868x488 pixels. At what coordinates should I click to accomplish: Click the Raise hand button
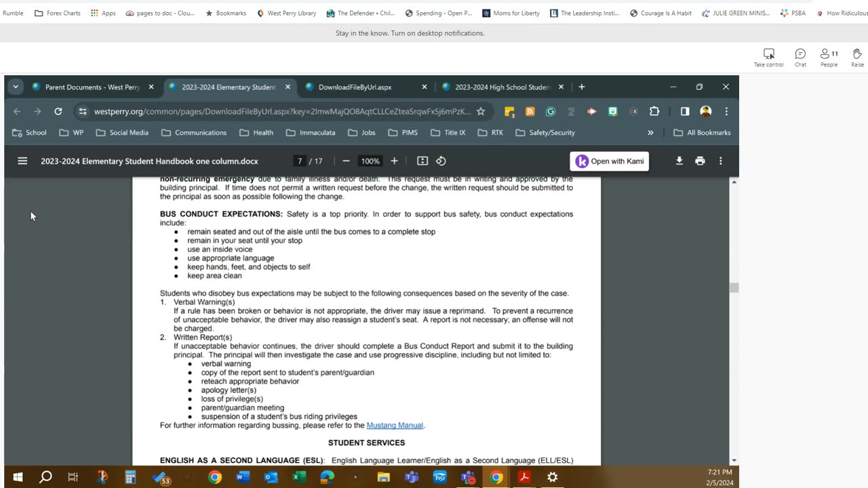click(857, 58)
